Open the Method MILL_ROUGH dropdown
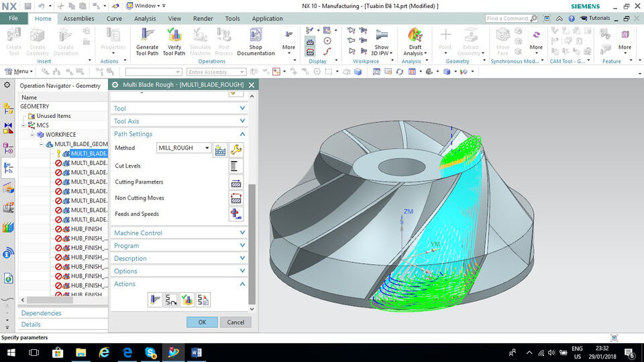 click(x=184, y=147)
